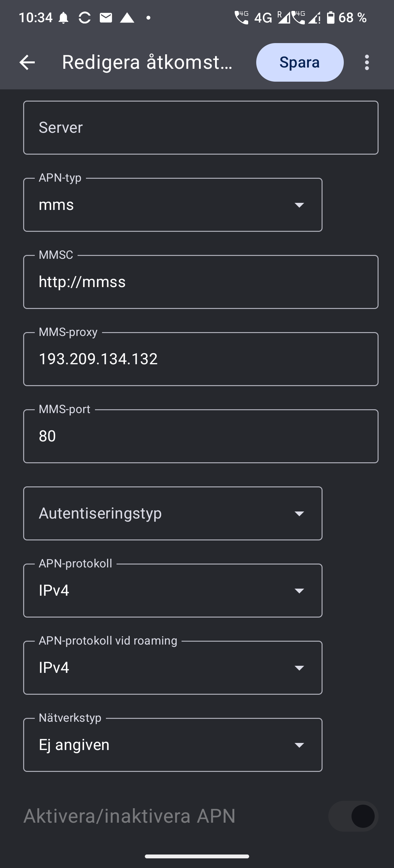Expand APN-protokoll vid roaming dropdown
This screenshot has width=394, height=868.
[x=173, y=667]
